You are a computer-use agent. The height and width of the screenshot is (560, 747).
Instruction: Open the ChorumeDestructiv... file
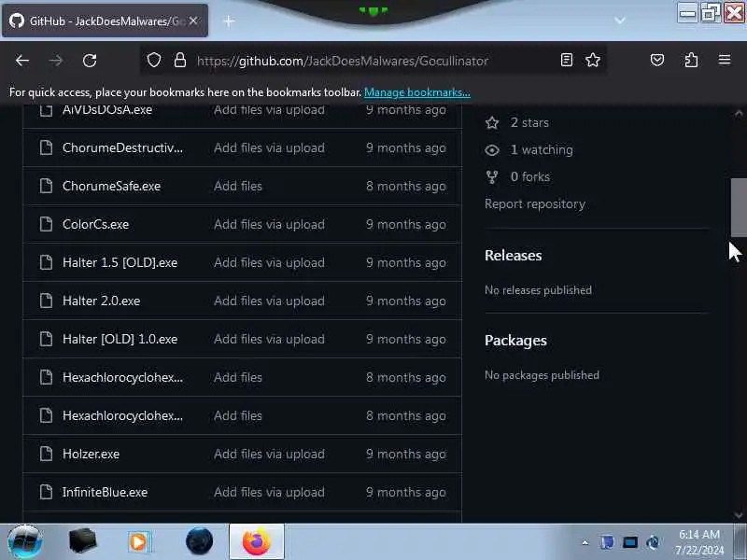point(122,147)
